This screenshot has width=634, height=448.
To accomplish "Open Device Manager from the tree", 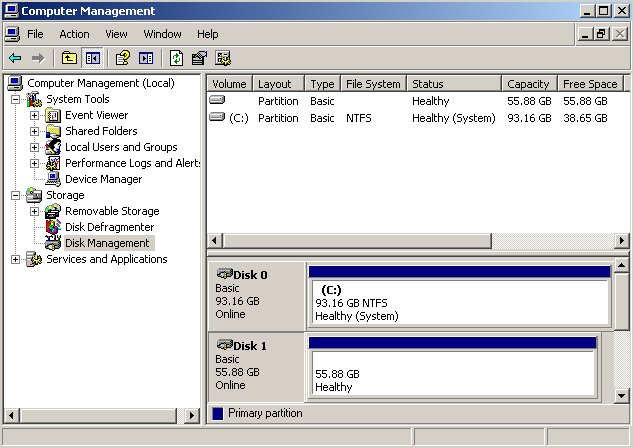I will [103, 179].
